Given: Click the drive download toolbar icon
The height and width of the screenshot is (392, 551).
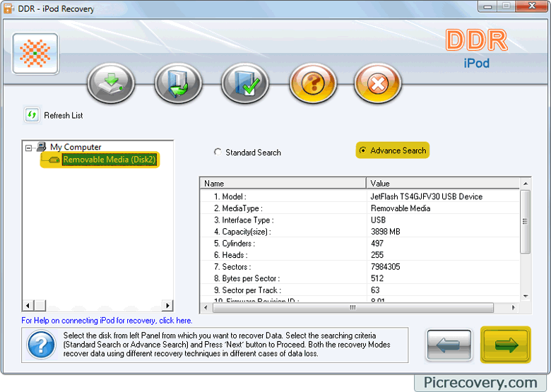Looking at the screenshot, I should click(x=111, y=83).
